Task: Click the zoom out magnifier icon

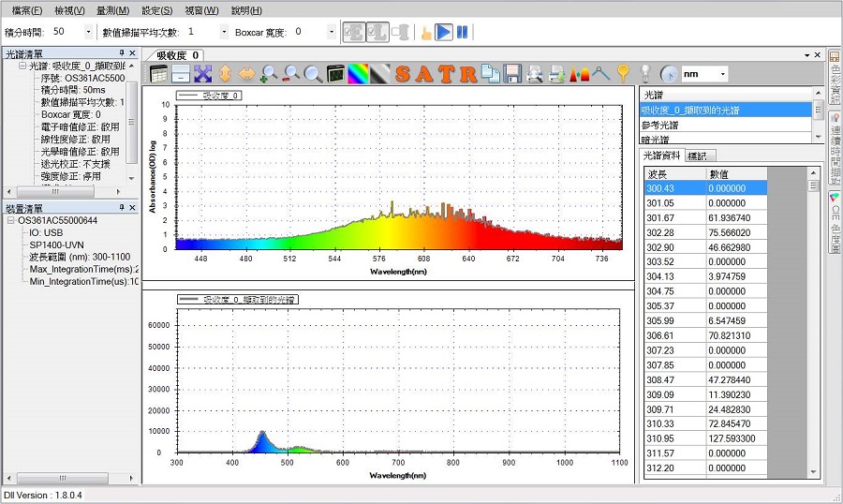Action: (x=291, y=74)
